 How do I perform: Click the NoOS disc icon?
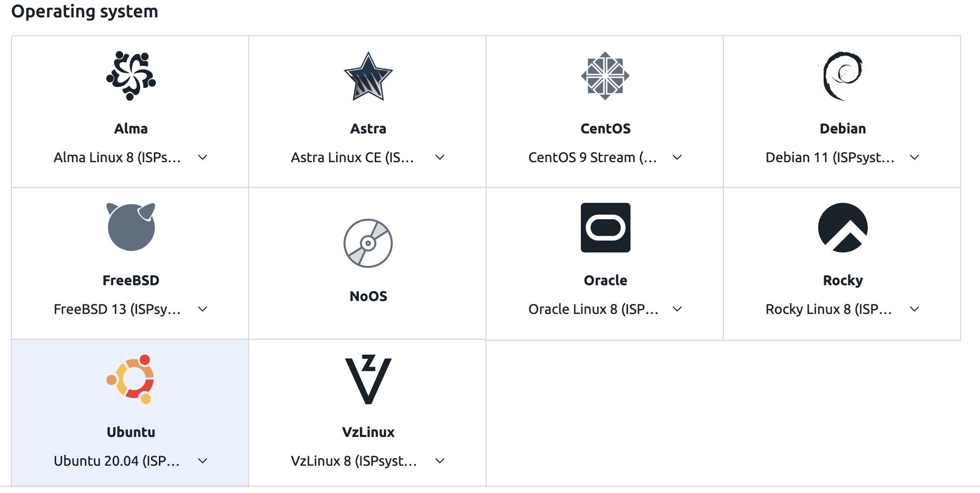point(368,243)
